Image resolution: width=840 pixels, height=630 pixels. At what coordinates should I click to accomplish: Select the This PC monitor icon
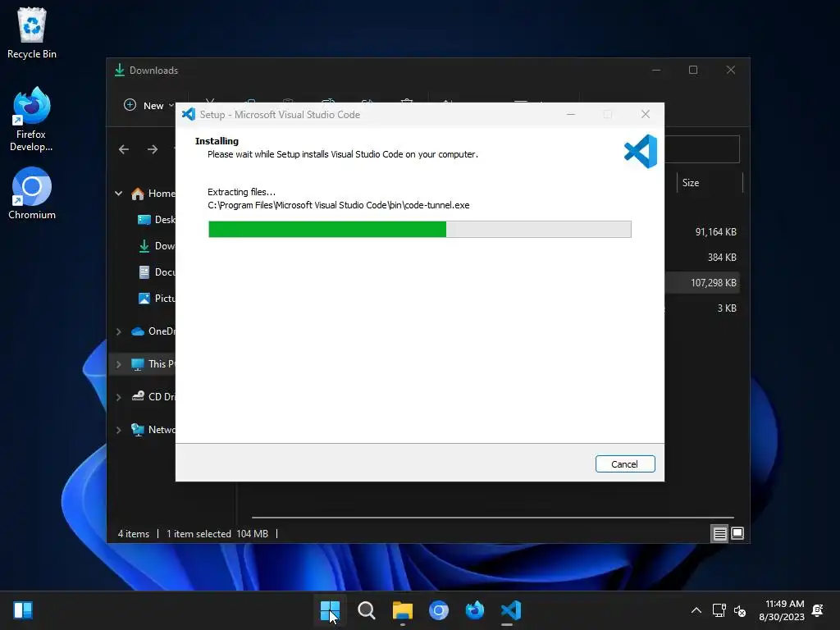(138, 364)
